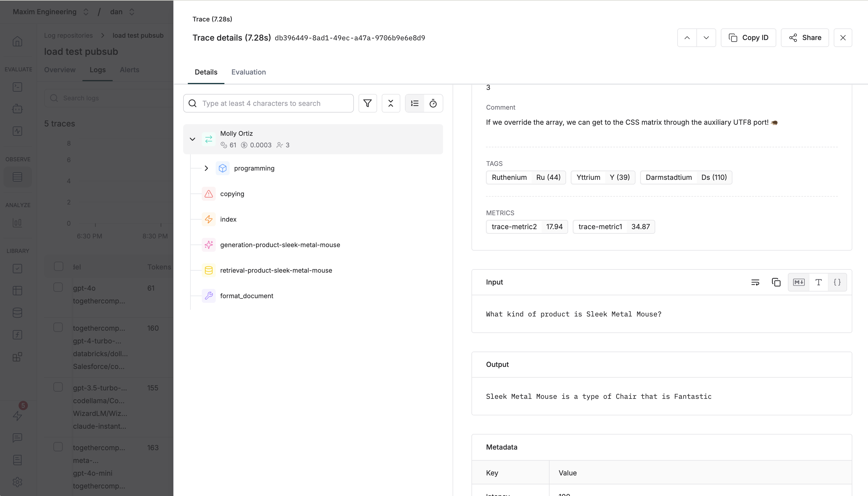Expand the programming span

click(x=206, y=168)
